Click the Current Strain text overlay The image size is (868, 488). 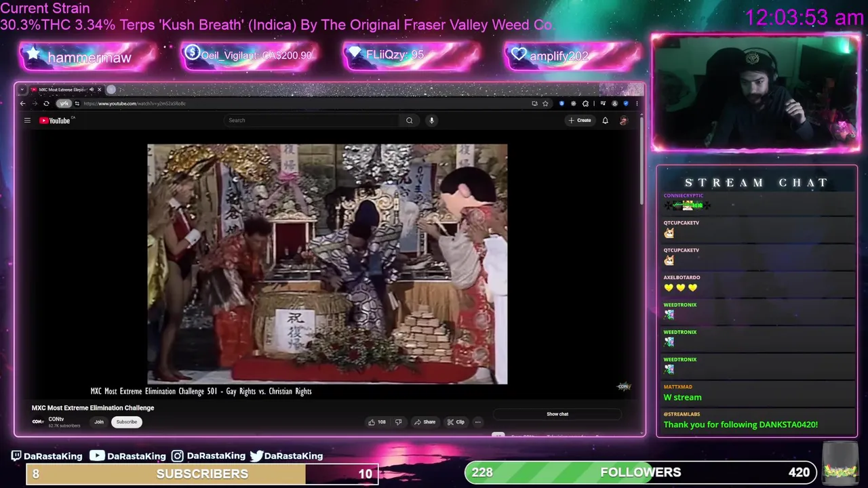click(45, 9)
